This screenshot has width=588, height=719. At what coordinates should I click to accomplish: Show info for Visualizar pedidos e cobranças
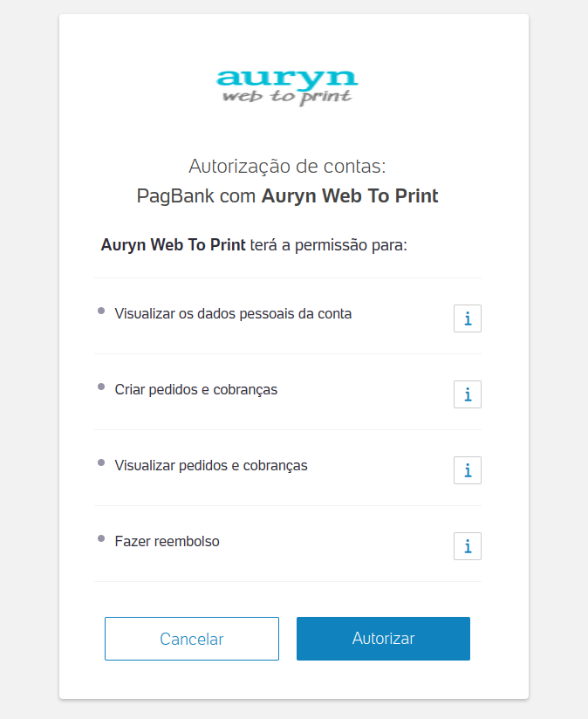pyautogui.click(x=467, y=470)
